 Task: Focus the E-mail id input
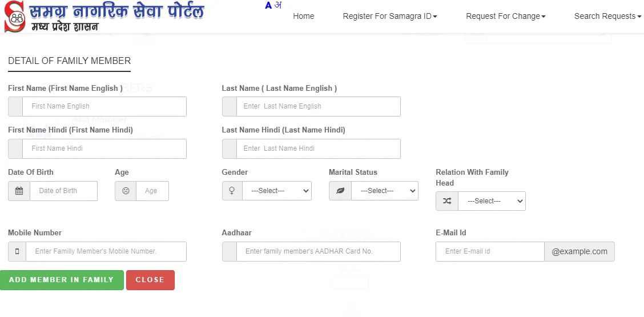[x=490, y=251]
